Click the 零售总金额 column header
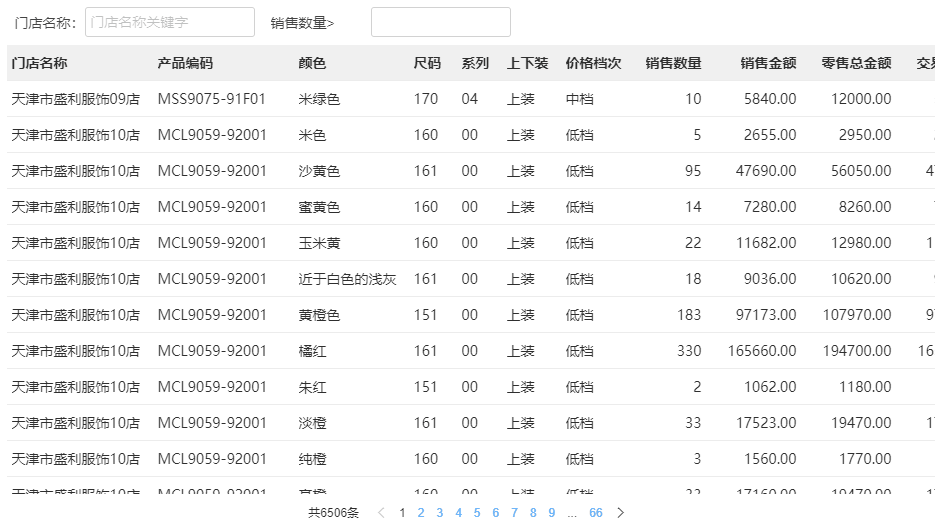Screen dimensions: 944x528 (856, 63)
